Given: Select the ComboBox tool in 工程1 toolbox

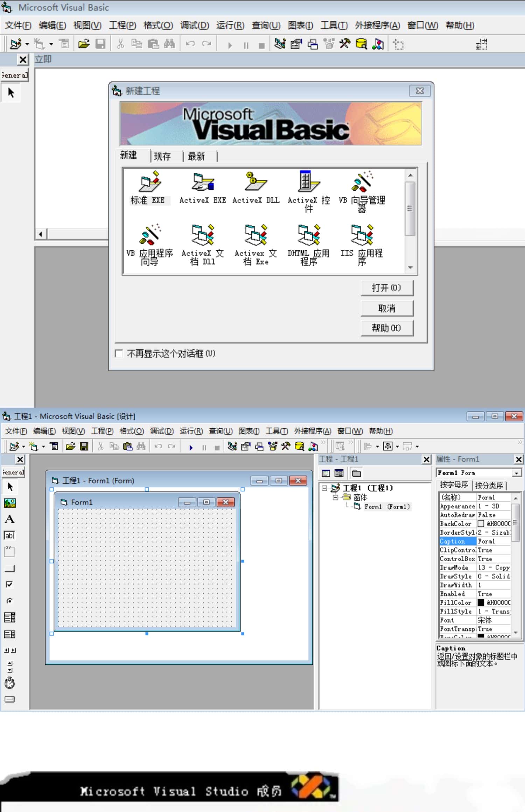Looking at the screenshot, I should coord(10,618).
